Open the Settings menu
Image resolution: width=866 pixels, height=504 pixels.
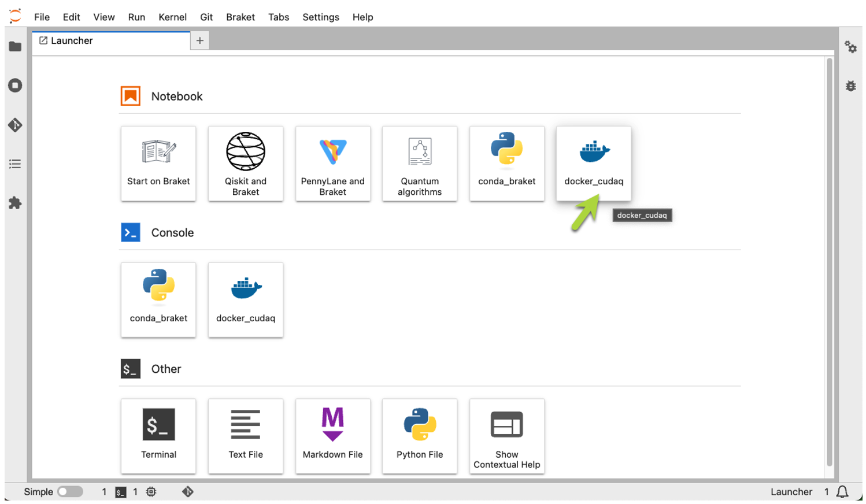(321, 17)
